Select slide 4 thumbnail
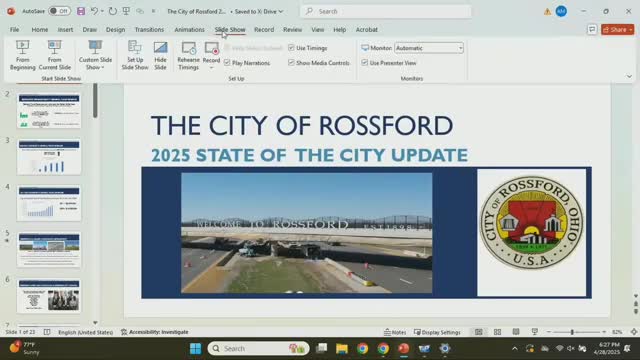 49,203
